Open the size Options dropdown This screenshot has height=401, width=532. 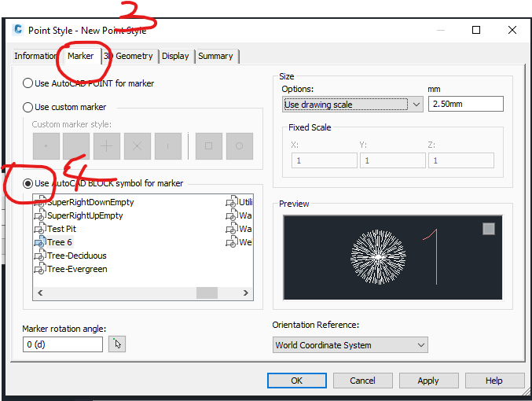pyautogui.click(x=353, y=105)
